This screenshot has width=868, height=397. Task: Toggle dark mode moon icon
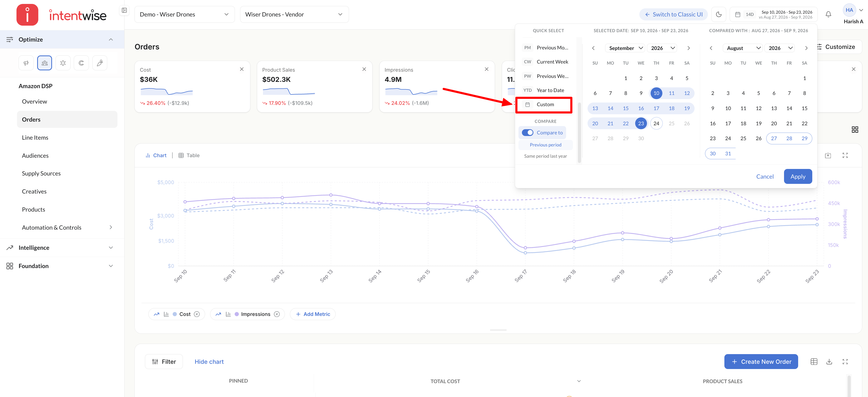pos(718,14)
